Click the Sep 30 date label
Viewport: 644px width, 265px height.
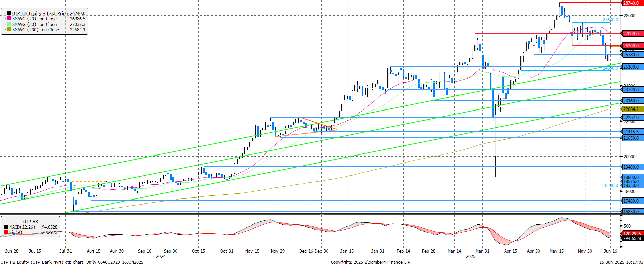tap(171, 251)
